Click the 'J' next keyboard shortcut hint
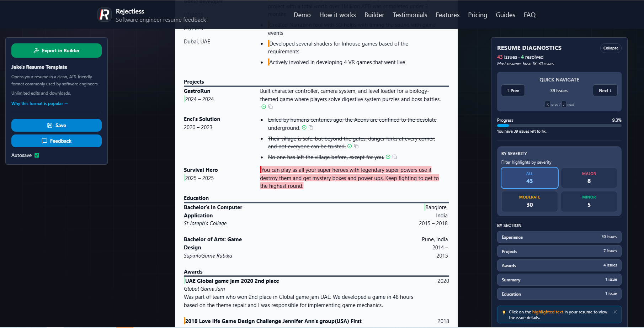Image resolution: width=644 pixels, height=328 pixels. 564,104
